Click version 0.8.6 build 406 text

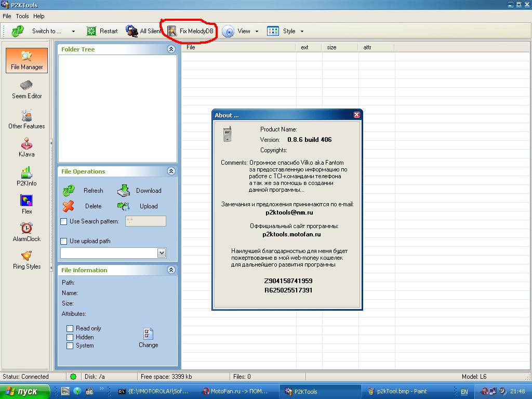[x=310, y=140]
